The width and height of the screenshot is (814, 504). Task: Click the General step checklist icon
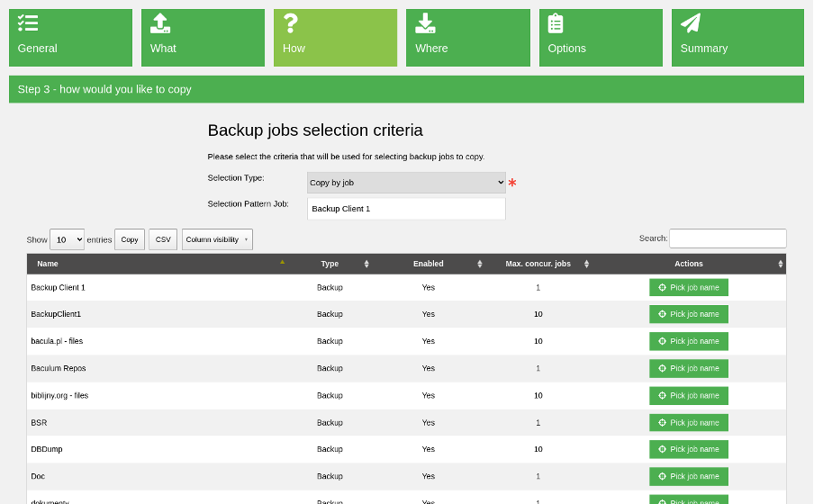pyautogui.click(x=28, y=23)
